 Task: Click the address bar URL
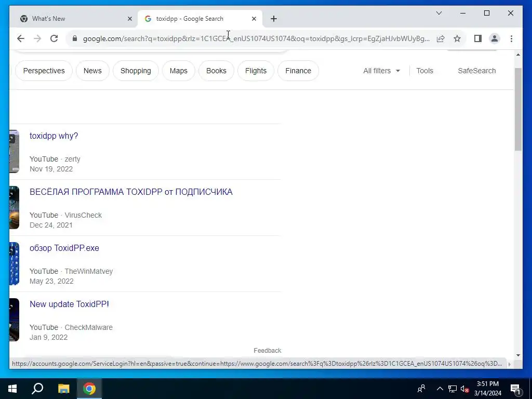[x=256, y=38]
